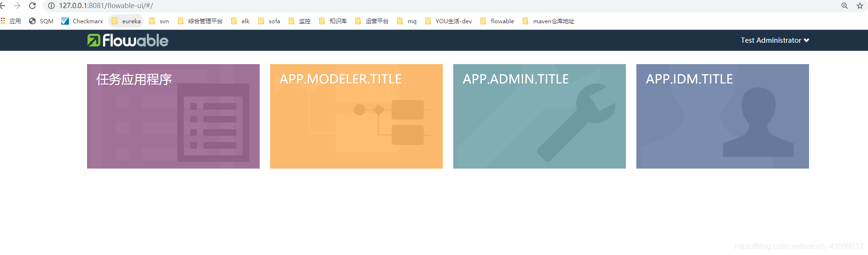Open the 监控 bookmark folder

tap(300, 21)
